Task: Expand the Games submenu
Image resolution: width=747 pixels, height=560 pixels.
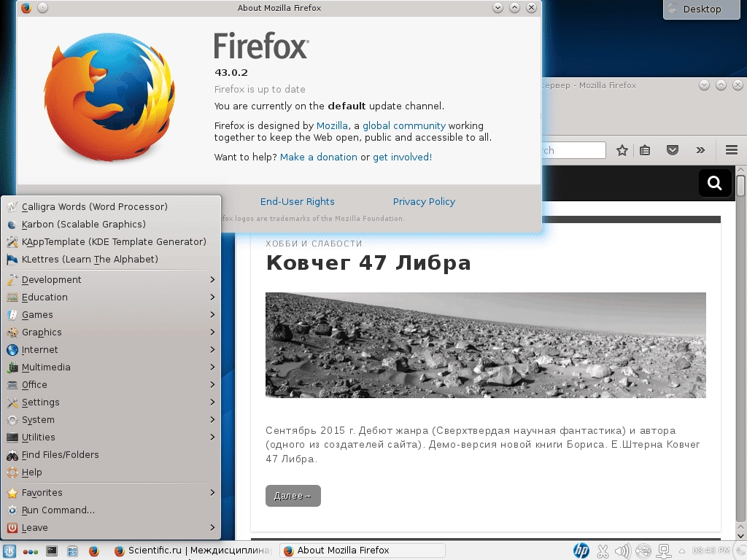Action: (x=111, y=315)
